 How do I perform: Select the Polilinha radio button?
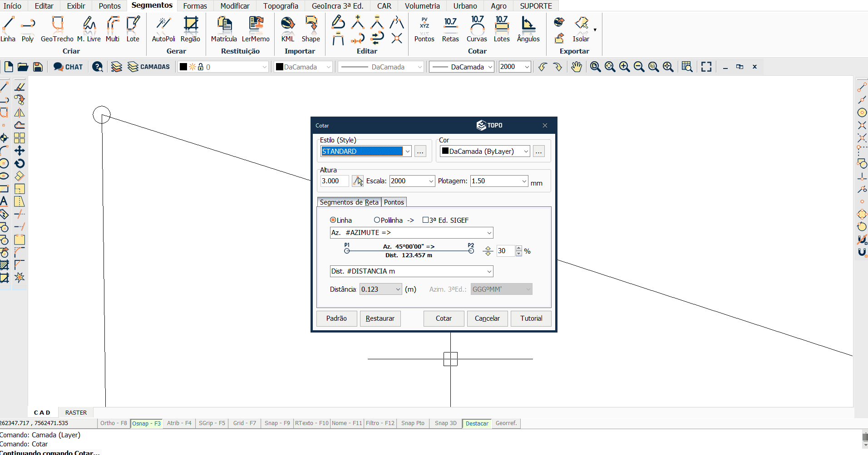click(x=377, y=220)
